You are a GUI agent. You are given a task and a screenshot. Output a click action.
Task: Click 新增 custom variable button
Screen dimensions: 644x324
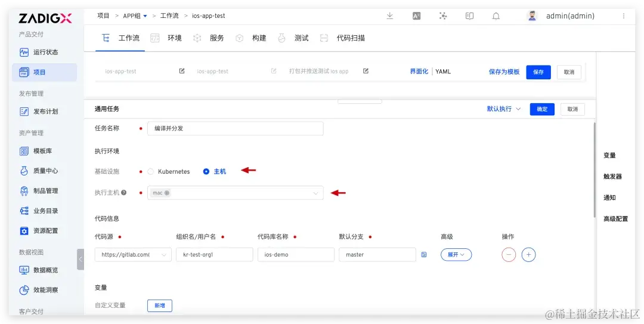click(160, 306)
